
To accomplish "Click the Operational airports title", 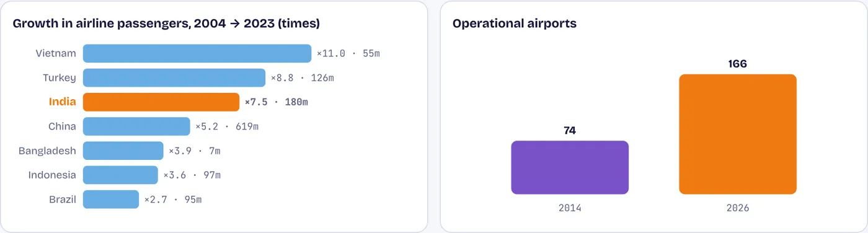I will pyautogui.click(x=515, y=24).
